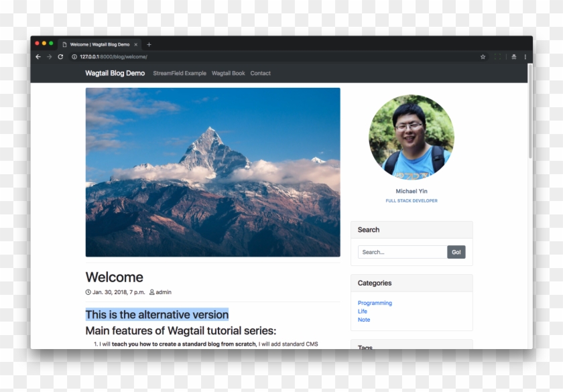Click the browser forward arrow
Image resolution: width=563 pixels, height=392 pixels.
[x=49, y=57]
